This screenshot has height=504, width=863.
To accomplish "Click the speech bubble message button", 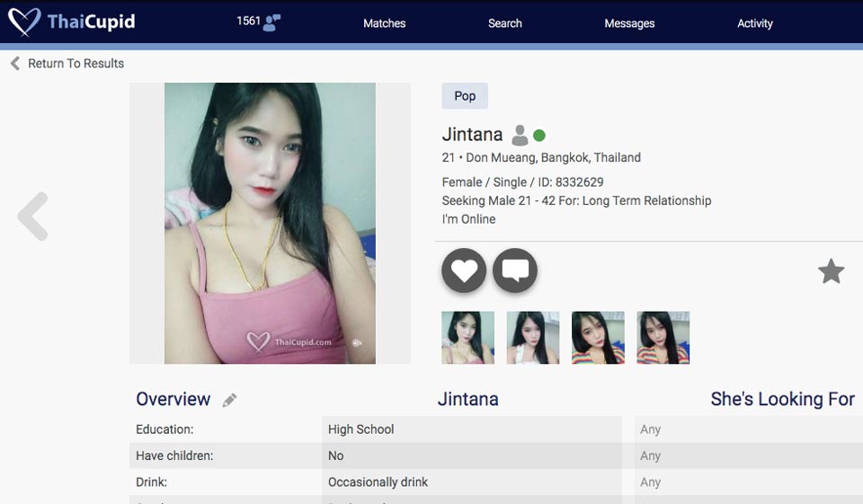I will (515, 270).
